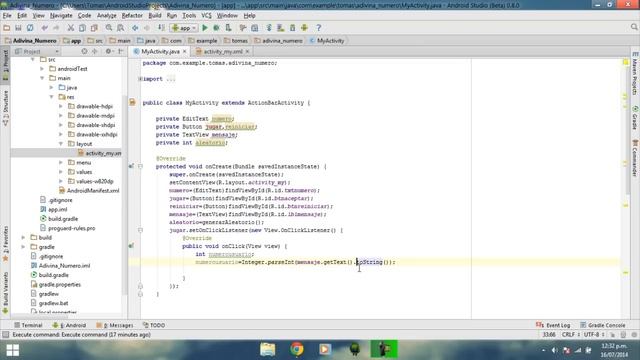Click the Copy icon in toolbar
This screenshot has height=360, width=640.
coord(82,28)
